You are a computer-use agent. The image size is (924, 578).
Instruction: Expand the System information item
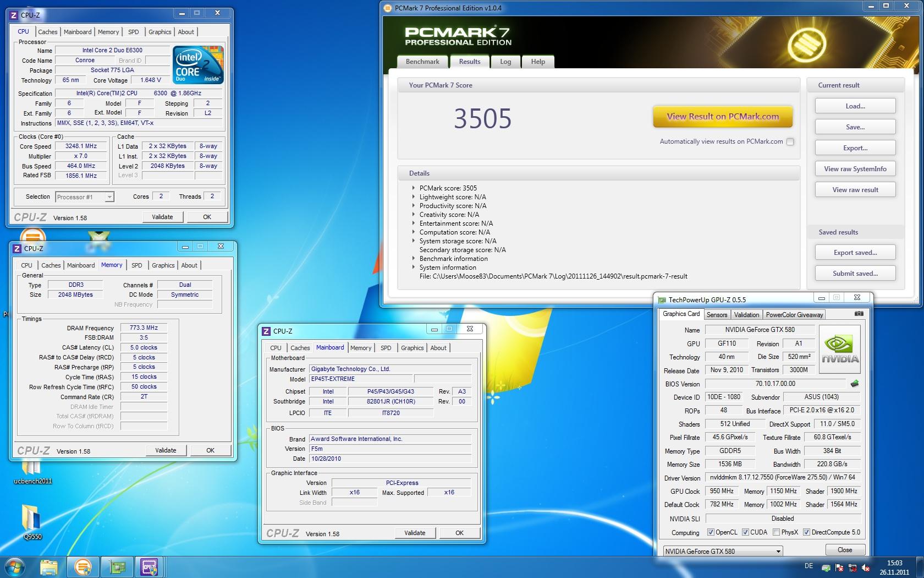(x=414, y=267)
